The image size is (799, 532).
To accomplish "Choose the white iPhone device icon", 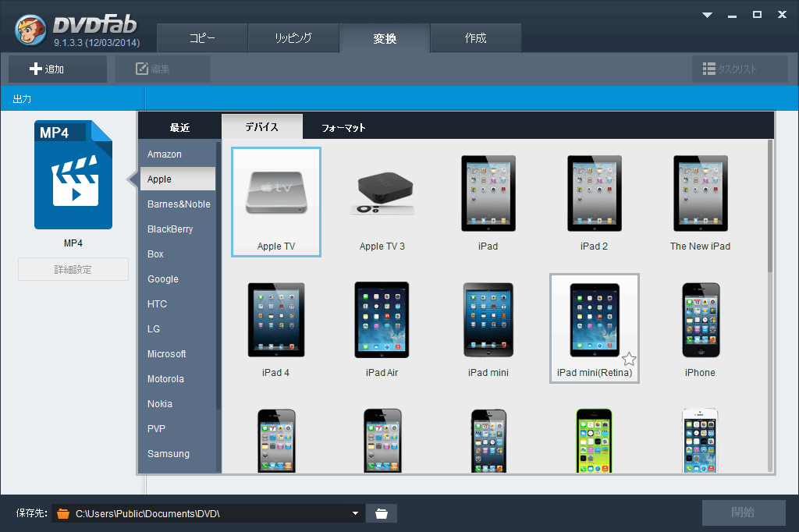I will click(x=700, y=440).
